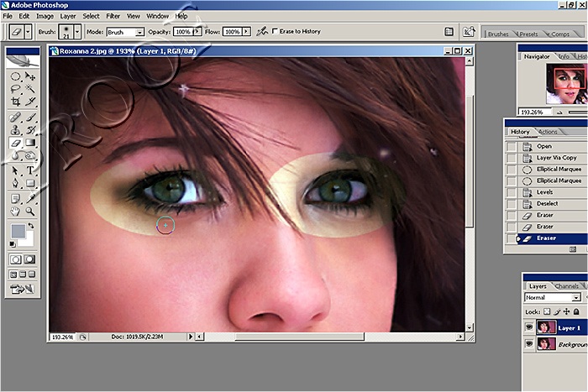Open the File menu
This screenshot has width=588, height=392.
tap(8, 16)
